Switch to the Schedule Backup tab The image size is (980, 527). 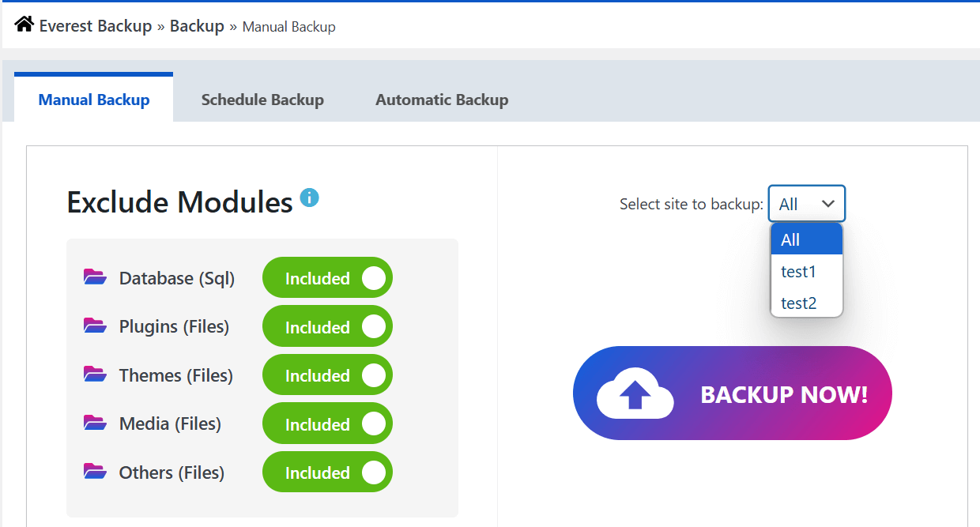pos(262,100)
